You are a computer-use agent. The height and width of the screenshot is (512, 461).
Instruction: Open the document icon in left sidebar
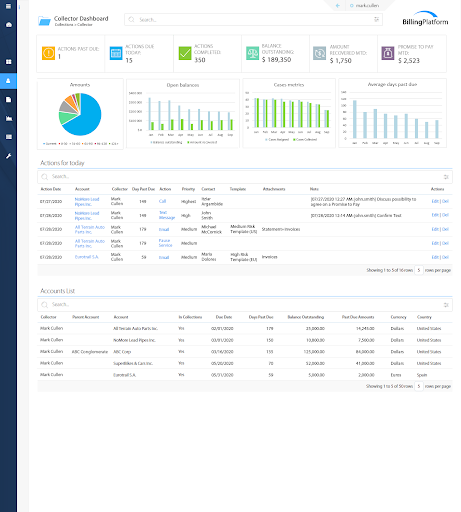point(8,99)
